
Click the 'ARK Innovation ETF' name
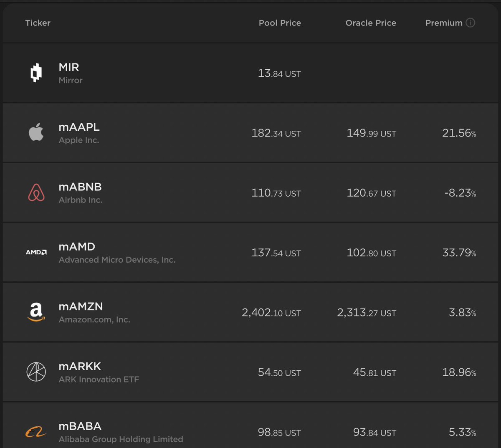click(x=99, y=380)
